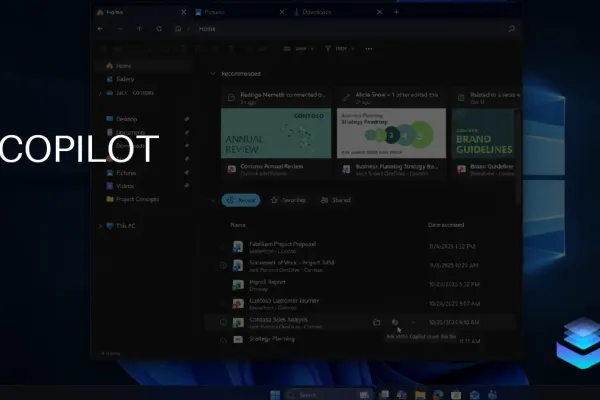Image resolution: width=600 pixels, height=400 pixels.
Task: Sort by the Name column header
Action: tap(238, 225)
